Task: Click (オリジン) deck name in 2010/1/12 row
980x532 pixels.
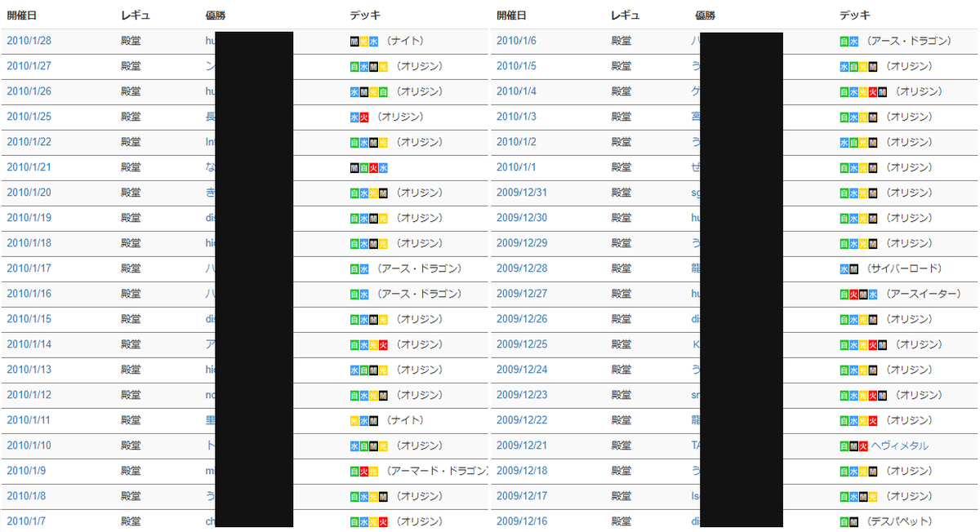Action: tap(420, 395)
